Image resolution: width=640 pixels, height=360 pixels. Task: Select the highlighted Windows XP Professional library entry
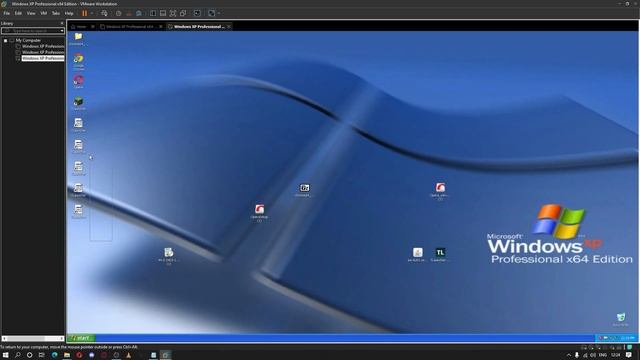click(x=43, y=58)
